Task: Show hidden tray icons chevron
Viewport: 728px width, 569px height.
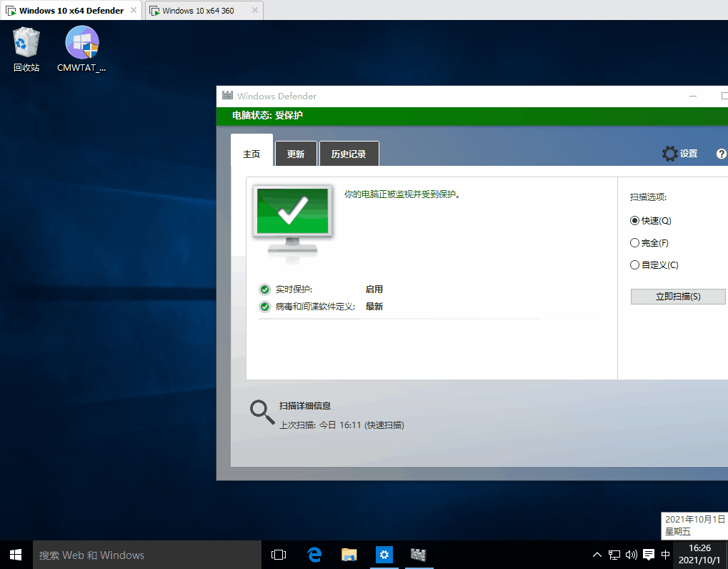Action: (597, 555)
